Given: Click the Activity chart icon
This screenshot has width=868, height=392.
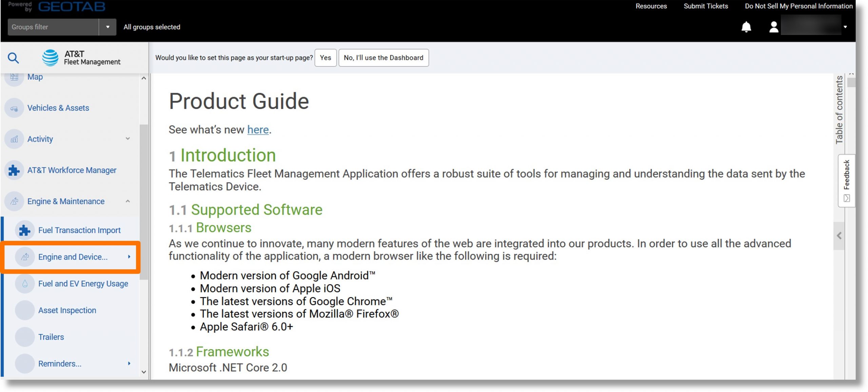Looking at the screenshot, I should 14,139.
